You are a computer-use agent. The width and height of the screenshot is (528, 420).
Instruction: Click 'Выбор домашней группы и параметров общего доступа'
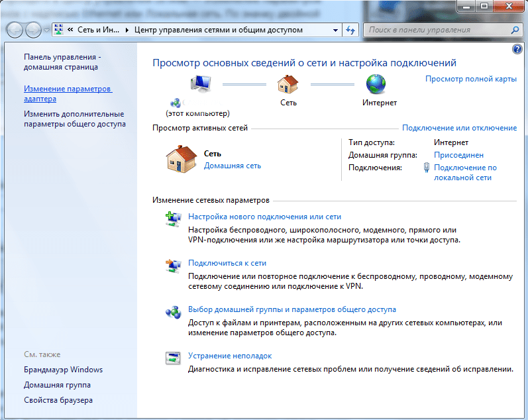(x=292, y=309)
